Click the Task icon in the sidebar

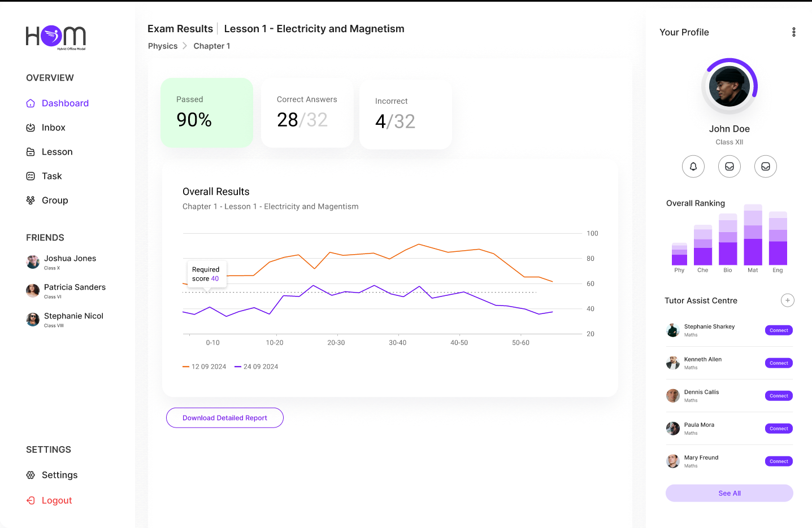tap(31, 176)
